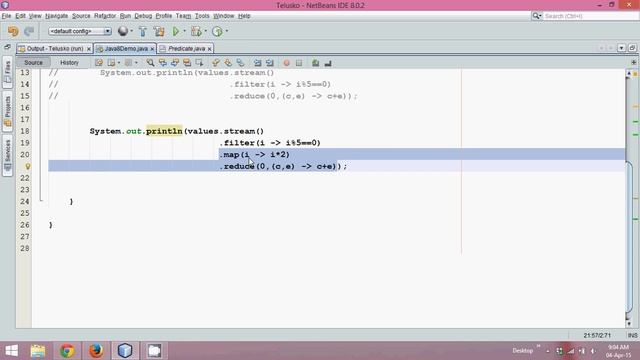Click the Build Project hammer icon
The width and height of the screenshot is (640, 360).
tap(142, 31)
